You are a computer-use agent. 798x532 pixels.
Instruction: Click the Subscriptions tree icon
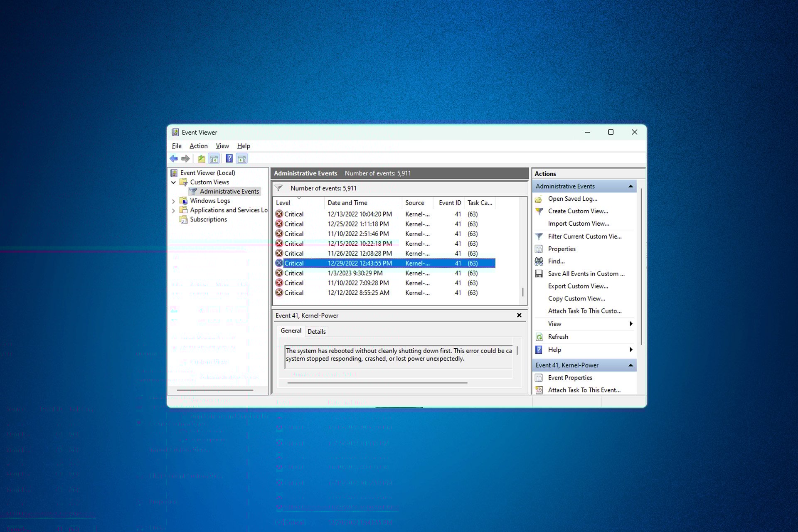(183, 219)
